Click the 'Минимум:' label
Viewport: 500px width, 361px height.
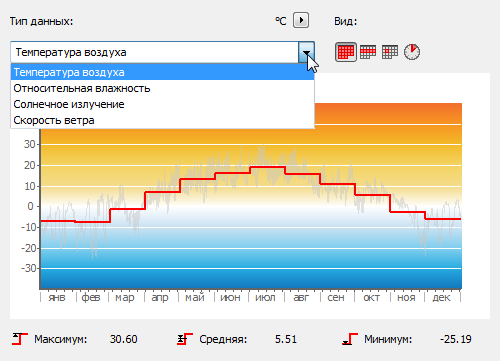click(x=388, y=339)
